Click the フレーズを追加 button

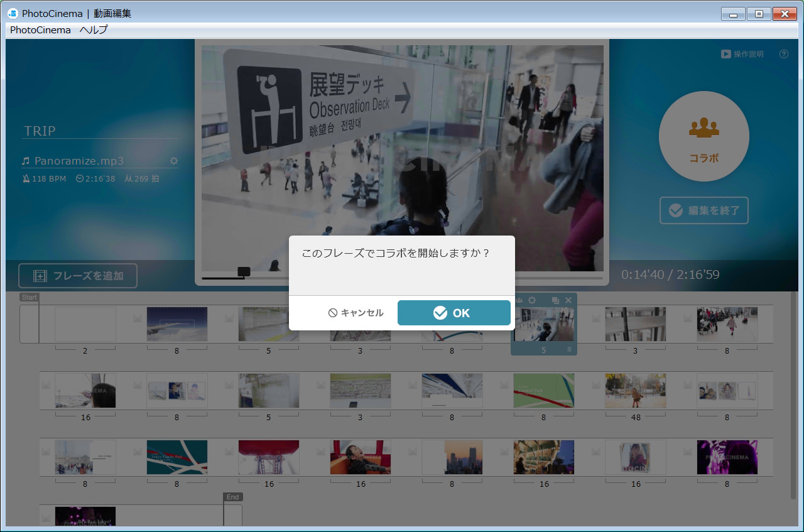point(78,276)
